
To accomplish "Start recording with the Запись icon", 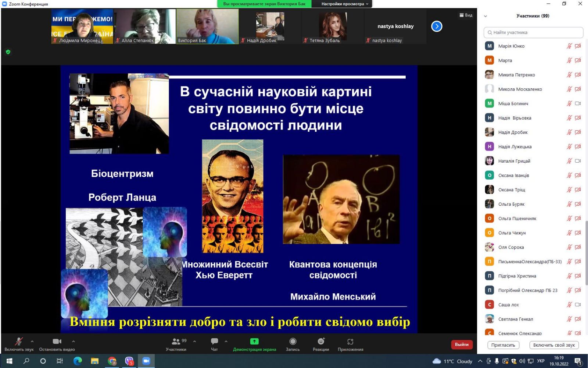I will click(x=293, y=342).
